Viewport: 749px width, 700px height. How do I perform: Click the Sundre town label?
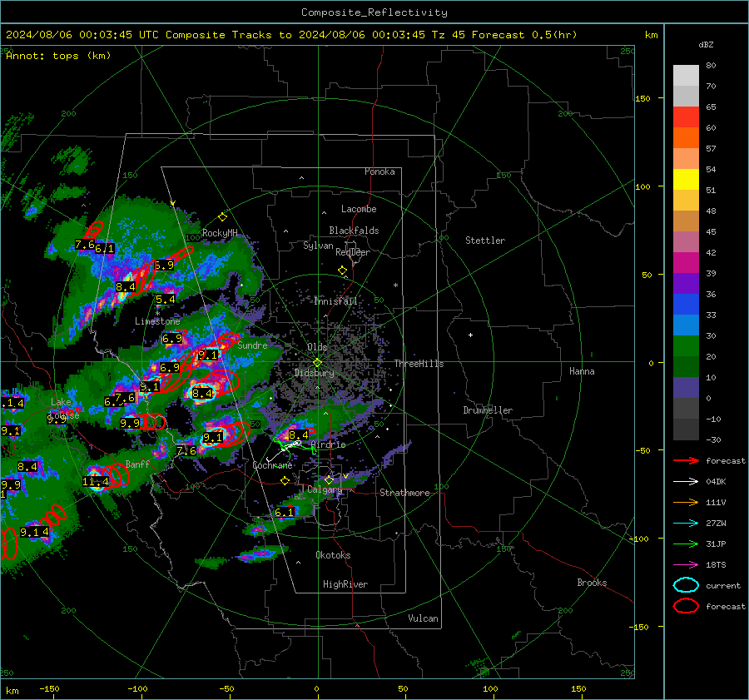coord(252,345)
